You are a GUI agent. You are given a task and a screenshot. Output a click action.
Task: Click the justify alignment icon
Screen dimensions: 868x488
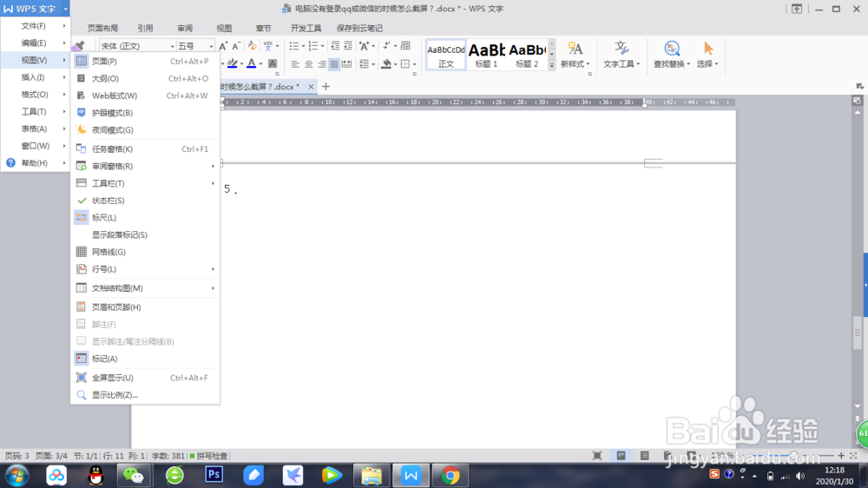334,64
